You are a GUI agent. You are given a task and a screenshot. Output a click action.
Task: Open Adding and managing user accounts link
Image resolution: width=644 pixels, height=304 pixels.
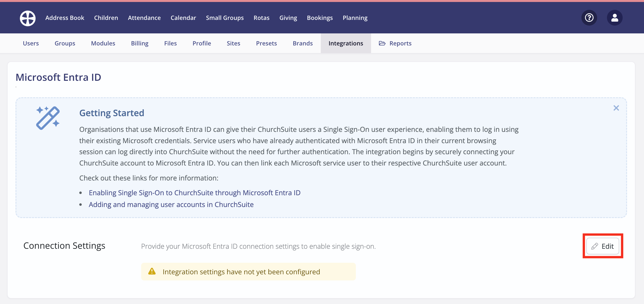[x=171, y=204]
